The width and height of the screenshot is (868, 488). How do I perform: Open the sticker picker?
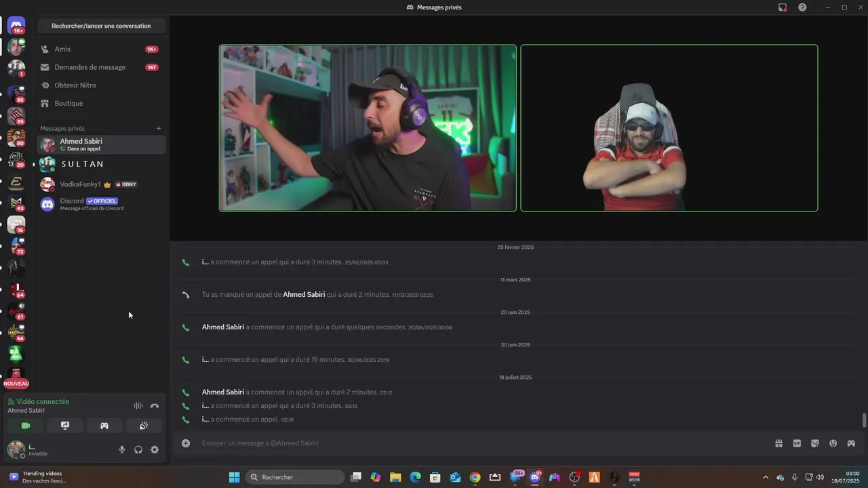pos(815,443)
